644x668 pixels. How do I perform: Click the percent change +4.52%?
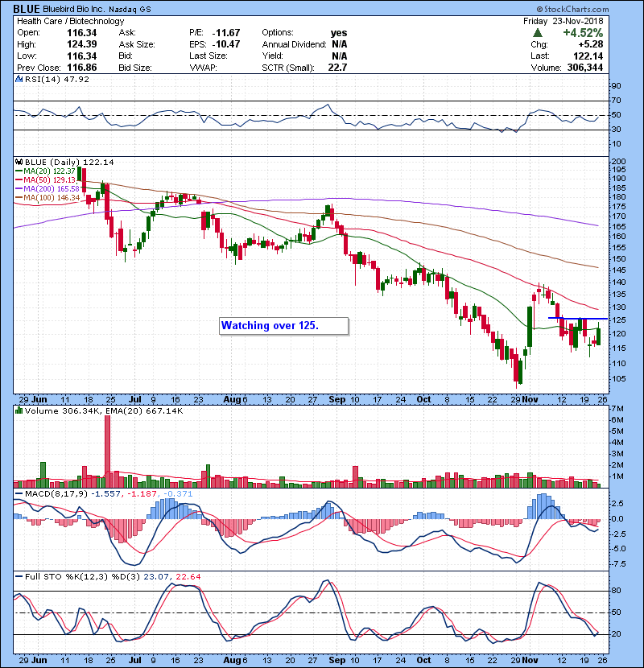tap(583, 33)
